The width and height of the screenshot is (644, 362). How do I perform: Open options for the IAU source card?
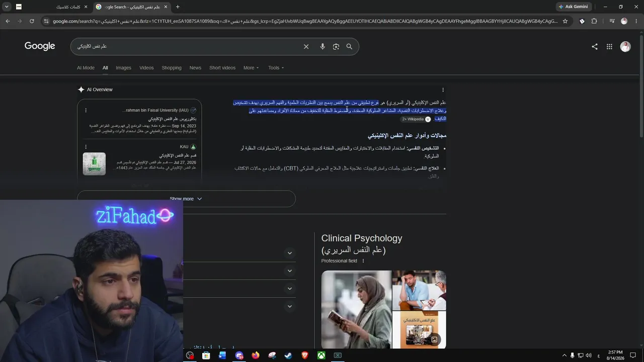[86, 110]
